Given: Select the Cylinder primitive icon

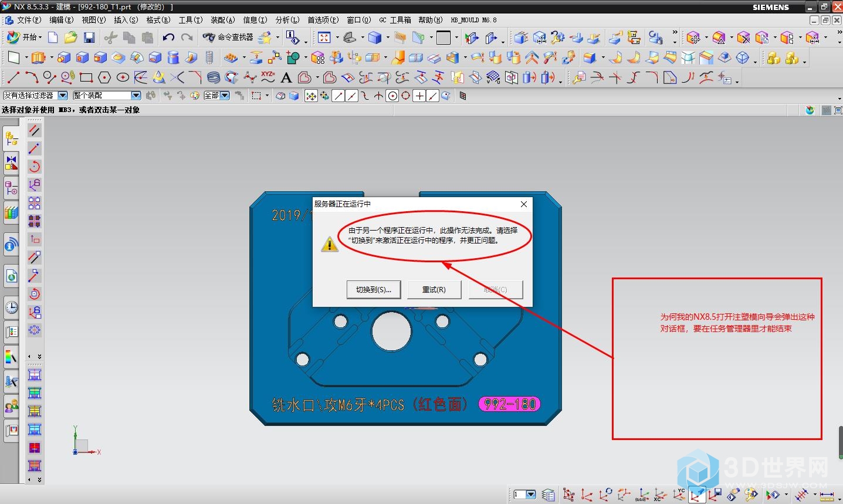Looking at the screenshot, I should click(x=173, y=57).
